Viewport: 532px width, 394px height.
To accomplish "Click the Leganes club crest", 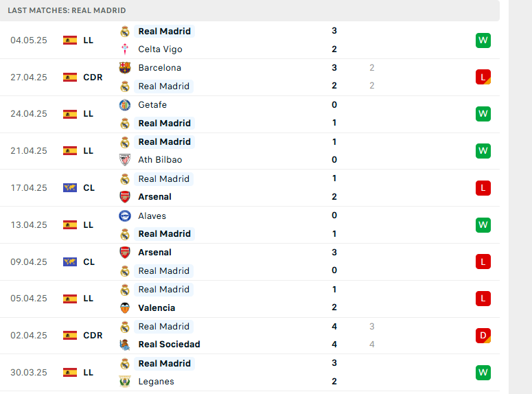I will pyautogui.click(x=125, y=382).
